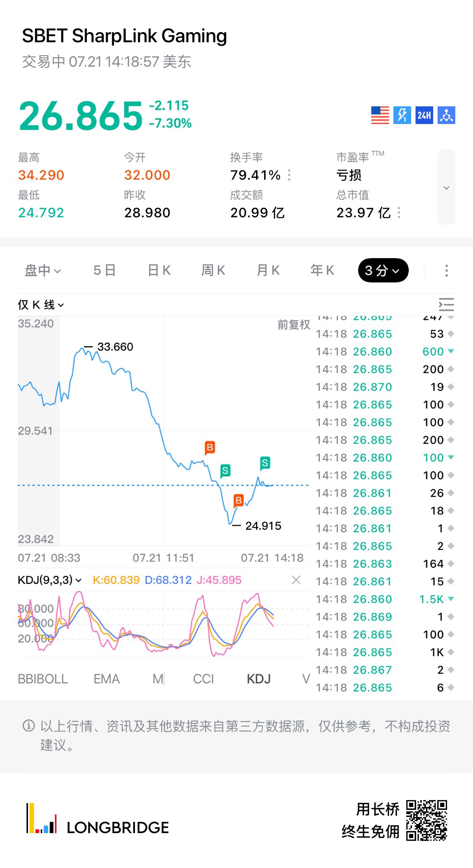The image size is (473, 868).
Task: Select the CCI indicator
Action: (203, 679)
